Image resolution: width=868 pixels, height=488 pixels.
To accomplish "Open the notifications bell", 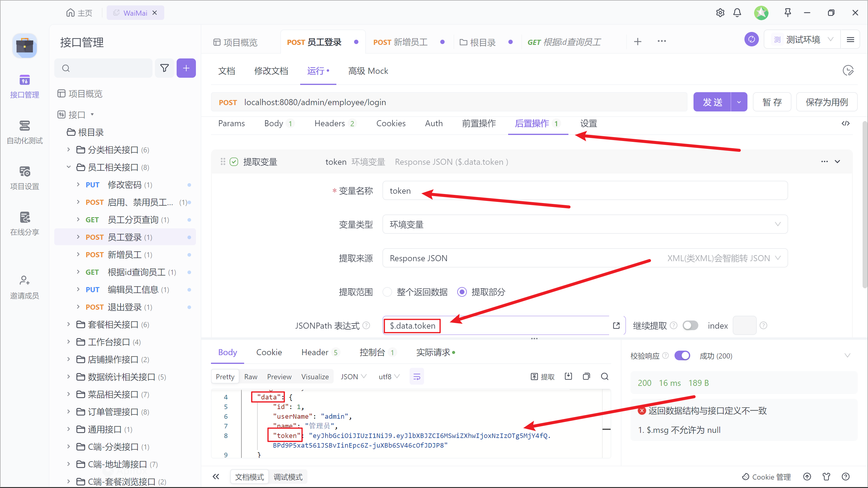I will click(x=737, y=13).
